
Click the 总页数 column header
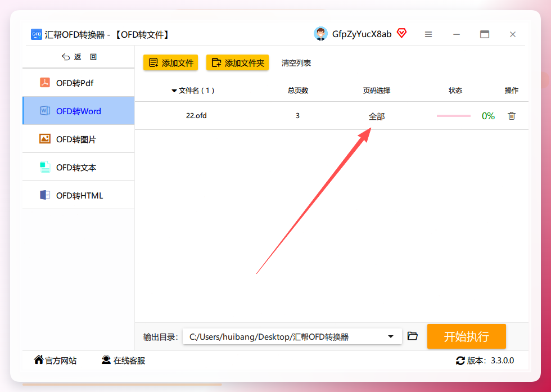coord(298,91)
